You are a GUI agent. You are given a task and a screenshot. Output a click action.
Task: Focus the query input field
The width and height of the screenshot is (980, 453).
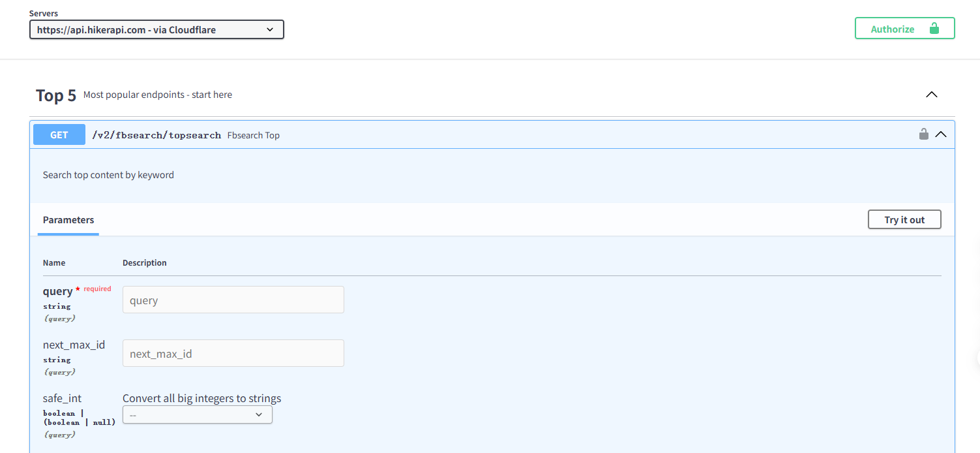(233, 300)
